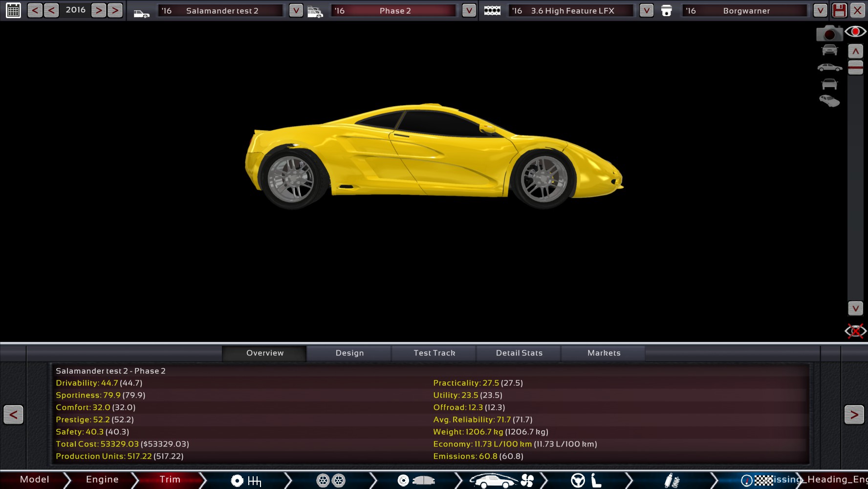Click the Safety: 40.3 stat
The image size is (868, 489).
tap(92, 432)
